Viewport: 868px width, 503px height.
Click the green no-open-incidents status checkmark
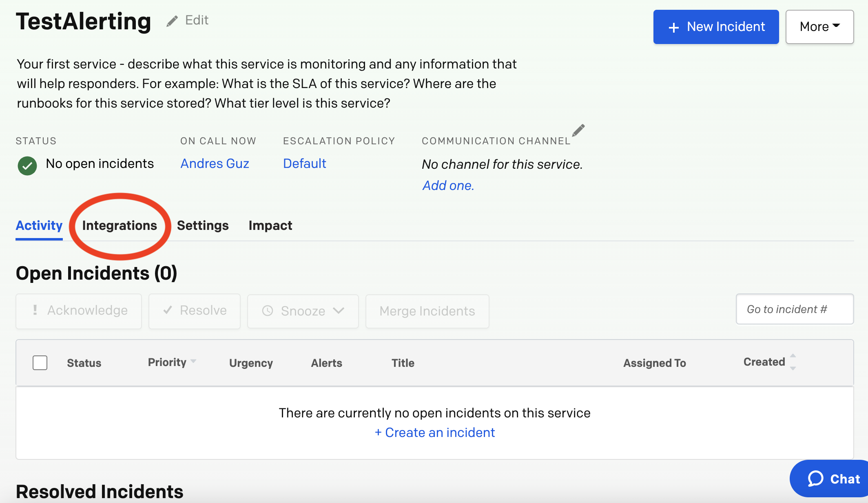pyautogui.click(x=27, y=165)
